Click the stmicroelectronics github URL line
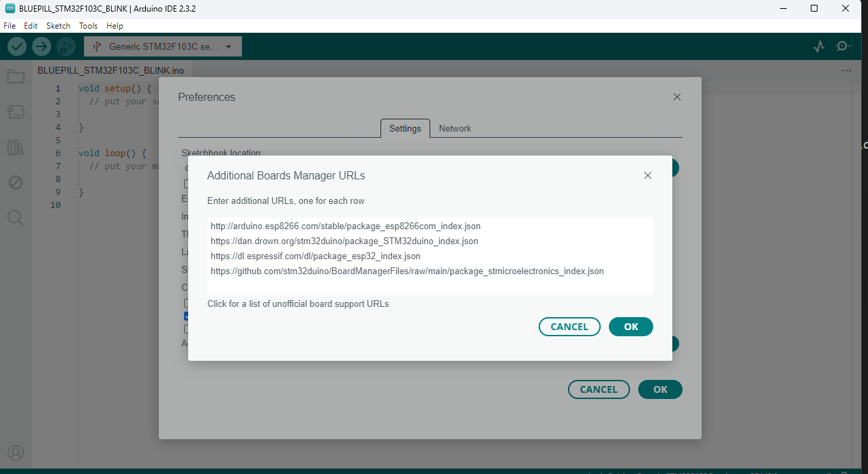This screenshot has width=868, height=474. [407, 271]
